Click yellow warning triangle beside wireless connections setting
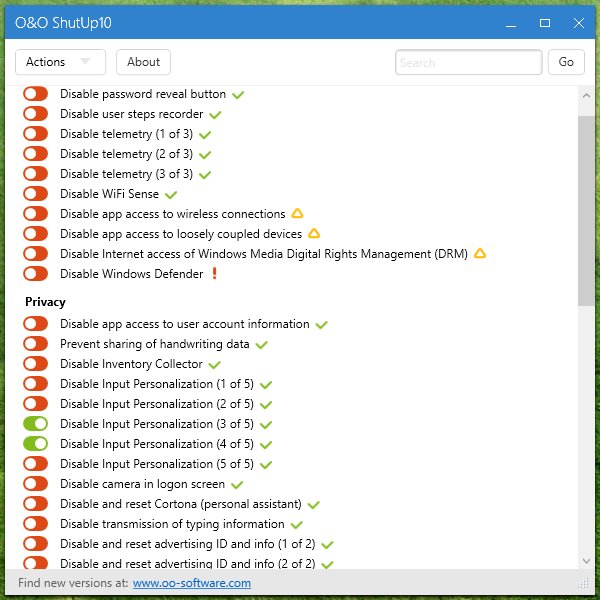The height and width of the screenshot is (600, 600). click(297, 214)
